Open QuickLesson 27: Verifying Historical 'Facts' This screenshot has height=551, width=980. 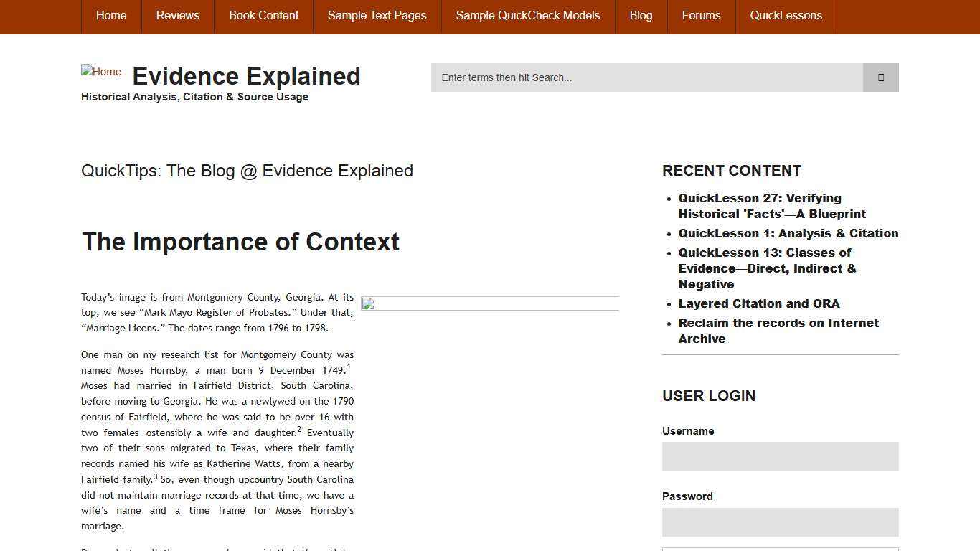[772, 206]
